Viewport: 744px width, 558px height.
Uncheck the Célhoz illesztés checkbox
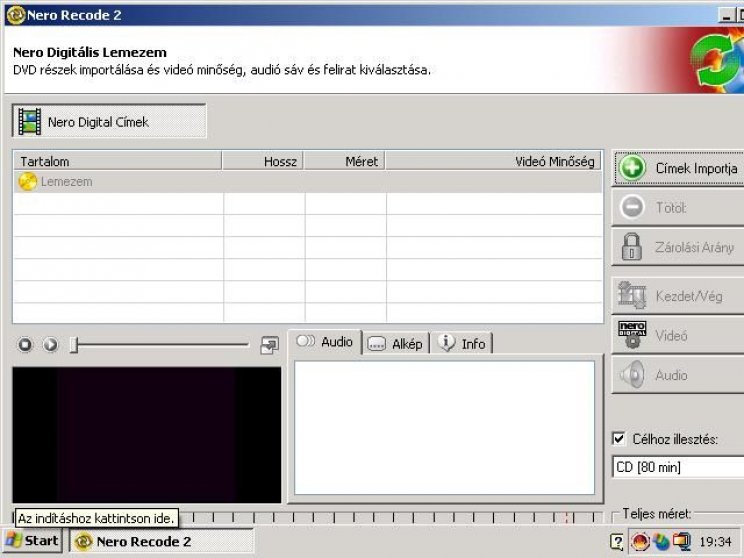point(618,438)
